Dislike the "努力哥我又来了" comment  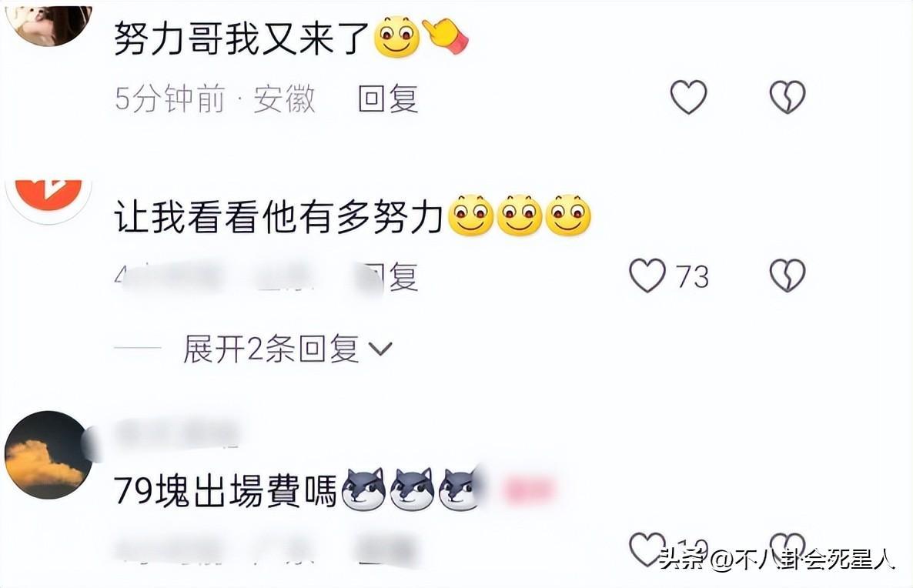tap(788, 97)
